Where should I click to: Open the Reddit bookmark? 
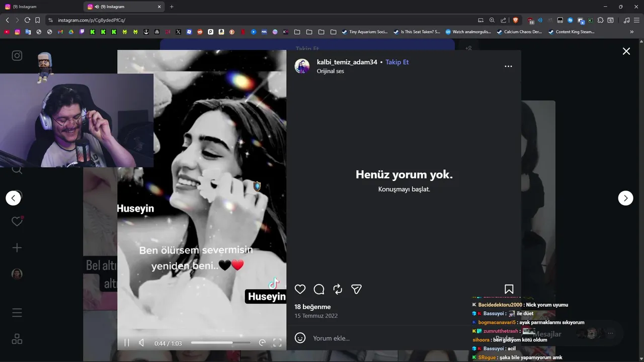(x=200, y=32)
